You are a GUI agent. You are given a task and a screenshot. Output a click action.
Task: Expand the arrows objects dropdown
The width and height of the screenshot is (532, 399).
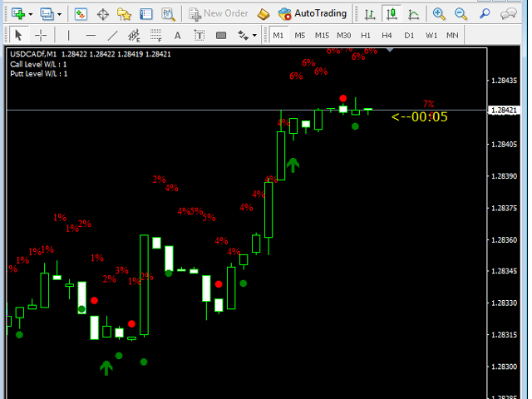click(254, 36)
